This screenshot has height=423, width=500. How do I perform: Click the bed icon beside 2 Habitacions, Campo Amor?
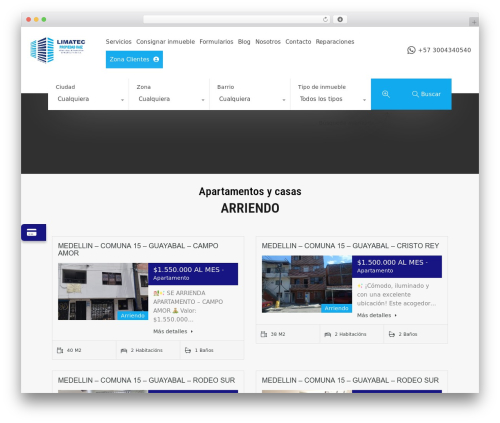pos(124,350)
